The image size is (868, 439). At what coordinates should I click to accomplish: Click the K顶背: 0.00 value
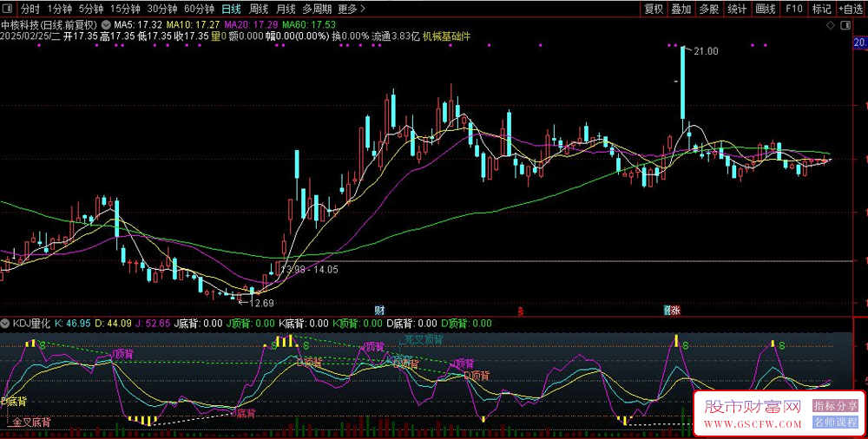coord(357,323)
